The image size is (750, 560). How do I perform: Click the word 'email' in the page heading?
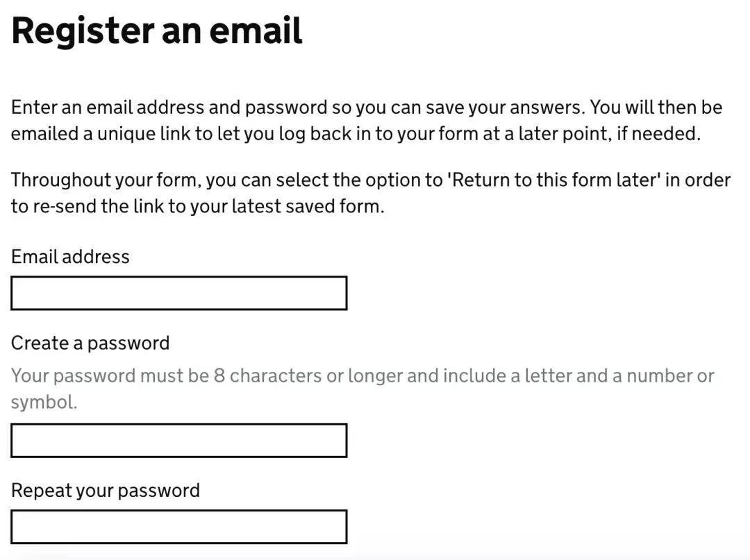pyautogui.click(x=256, y=31)
